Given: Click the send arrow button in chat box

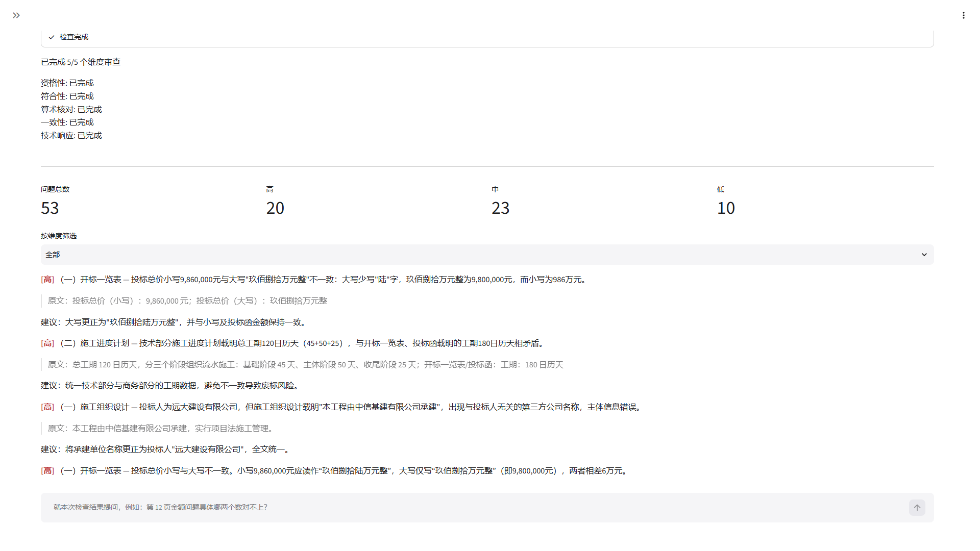Looking at the screenshot, I should coord(917,508).
